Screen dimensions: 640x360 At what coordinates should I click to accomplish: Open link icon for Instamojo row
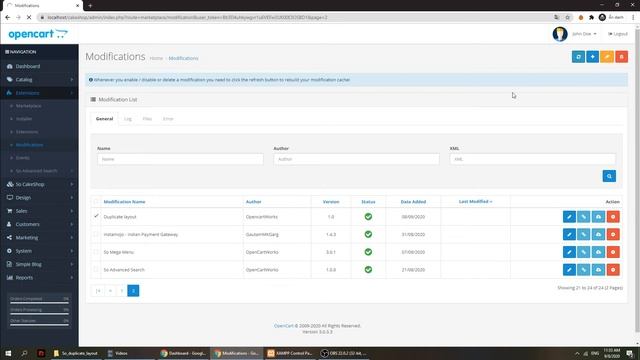point(584,234)
